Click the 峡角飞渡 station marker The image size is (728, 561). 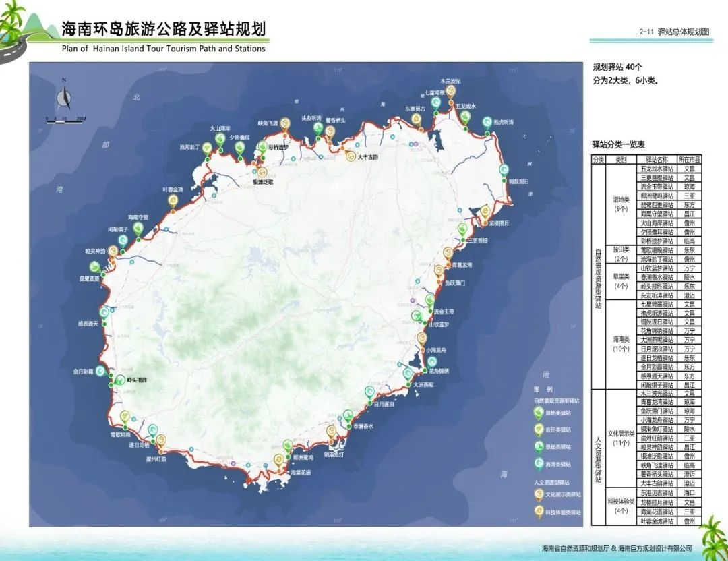(285, 123)
